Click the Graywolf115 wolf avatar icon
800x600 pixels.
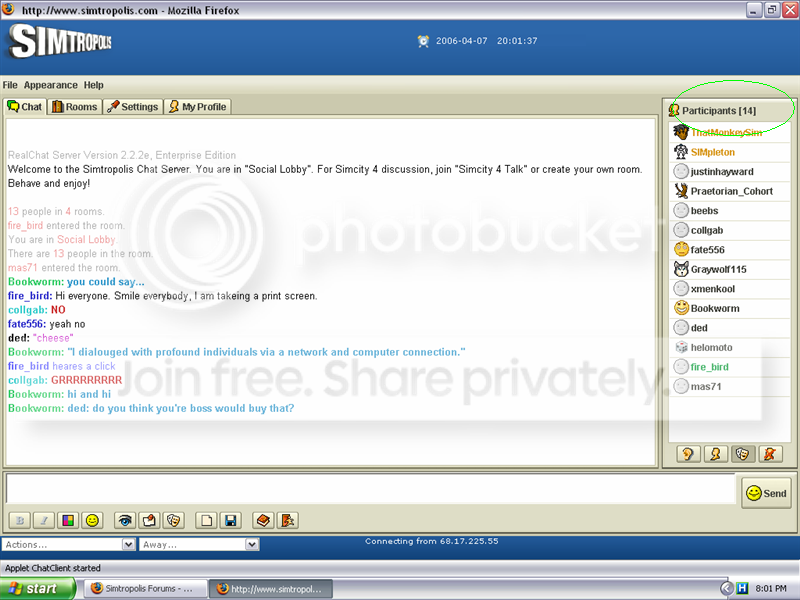tap(681, 269)
